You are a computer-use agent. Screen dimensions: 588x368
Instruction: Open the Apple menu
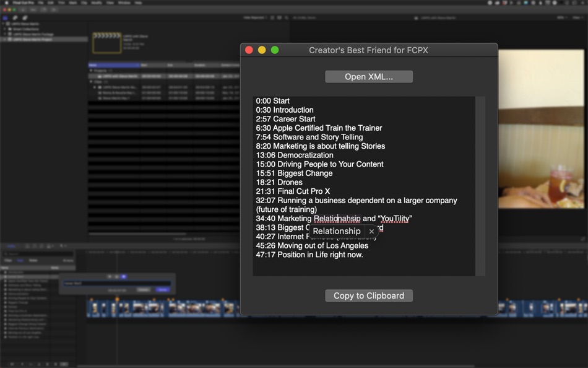click(x=6, y=2)
